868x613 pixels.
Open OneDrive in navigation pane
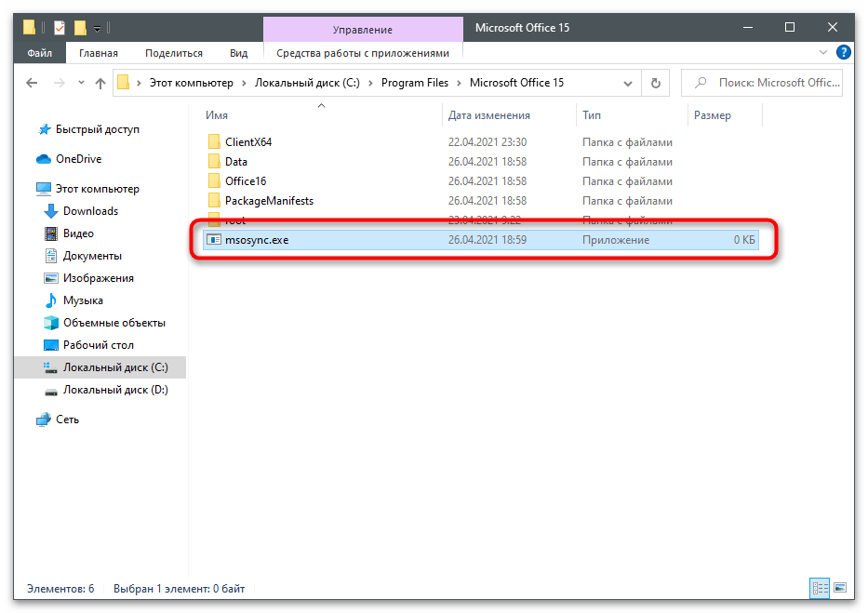pyautogui.click(x=78, y=159)
